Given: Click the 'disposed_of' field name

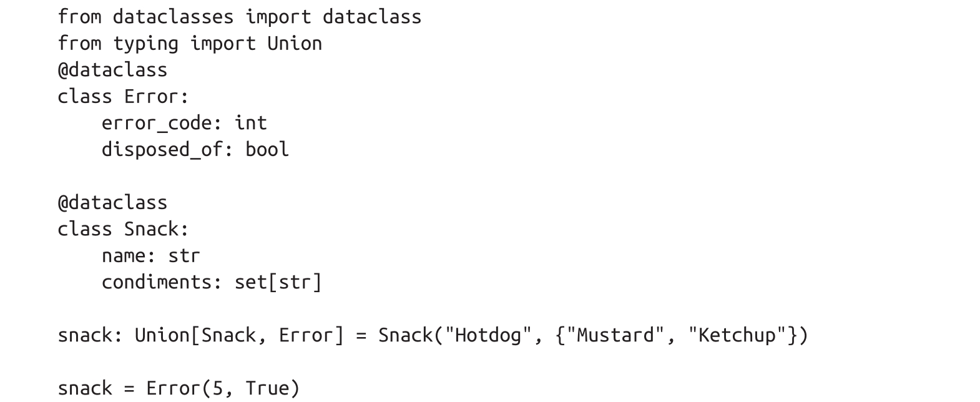Looking at the screenshot, I should click(162, 150).
